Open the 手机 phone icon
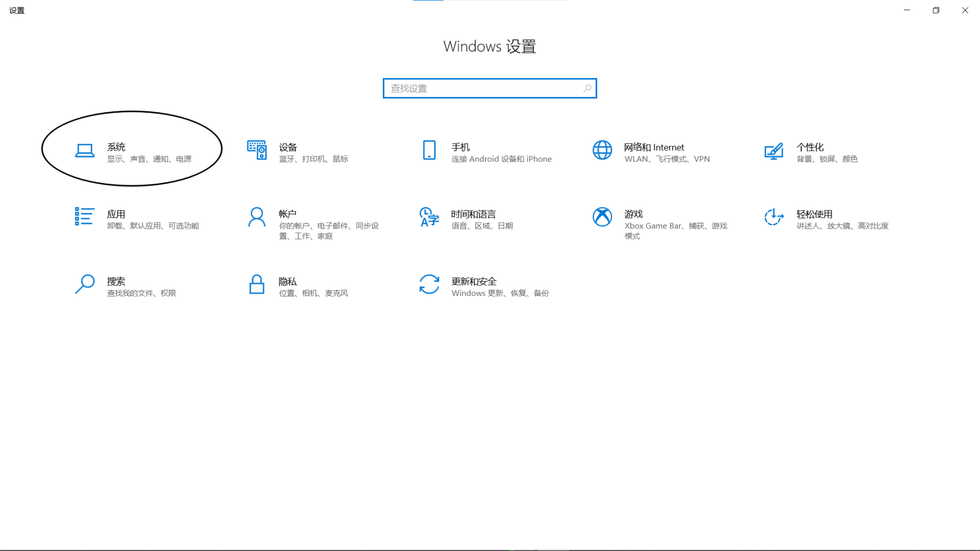This screenshot has height=551, width=980. tap(429, 150)
